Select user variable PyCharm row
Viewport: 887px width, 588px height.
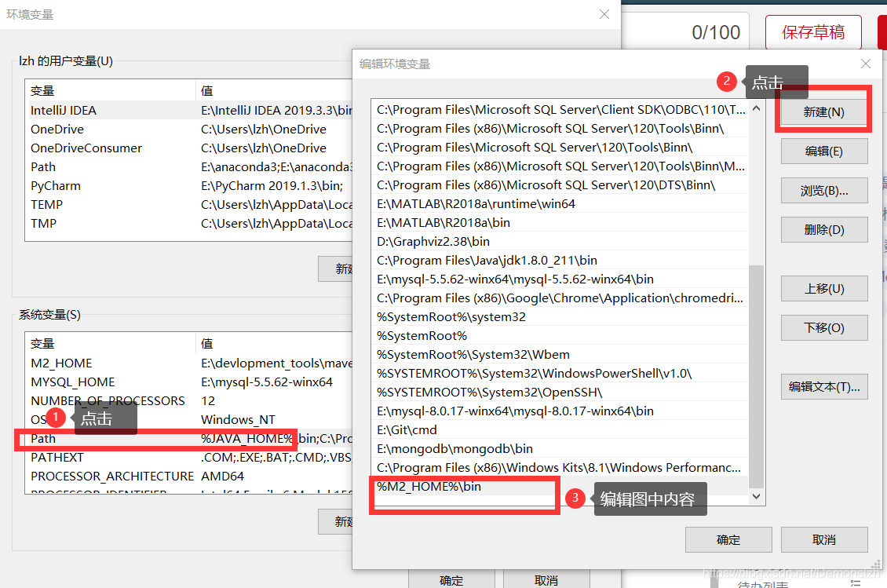[189, 185]
